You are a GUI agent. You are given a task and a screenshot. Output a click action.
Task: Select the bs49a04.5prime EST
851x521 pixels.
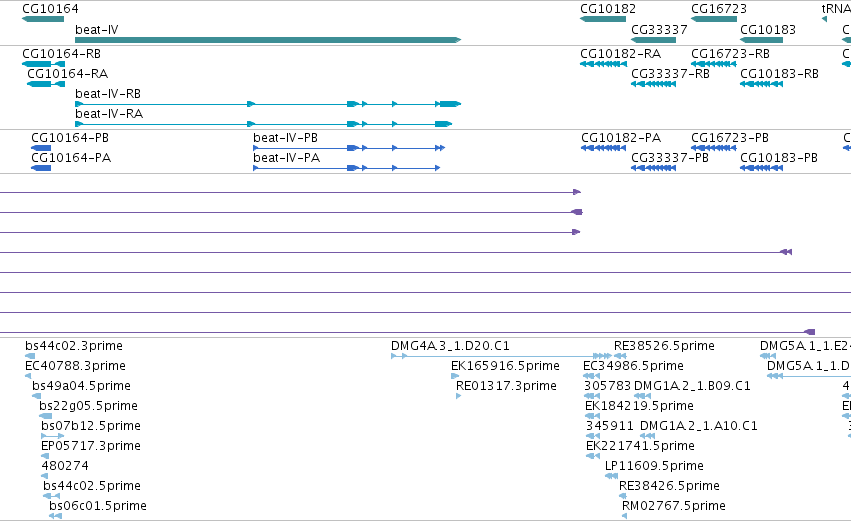point(36,396)
